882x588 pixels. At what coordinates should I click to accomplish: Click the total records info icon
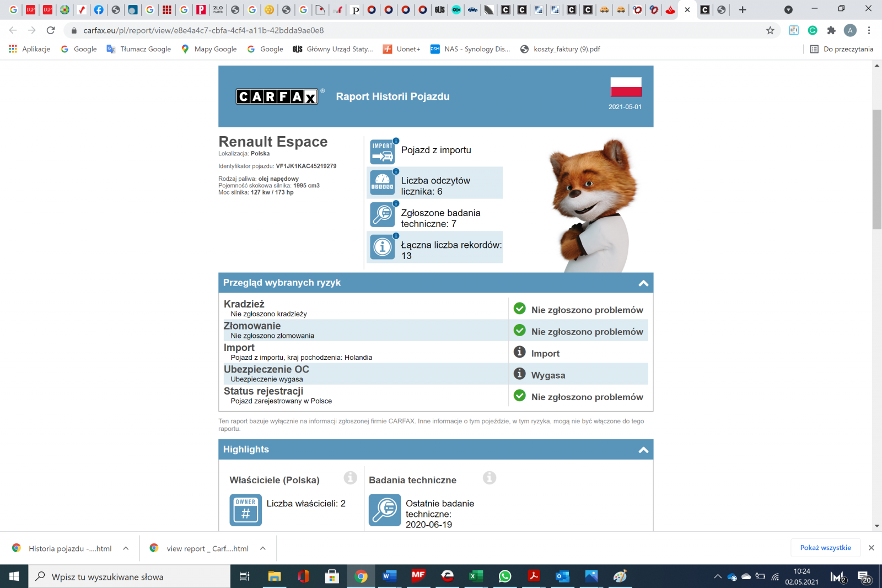[382, 247]
